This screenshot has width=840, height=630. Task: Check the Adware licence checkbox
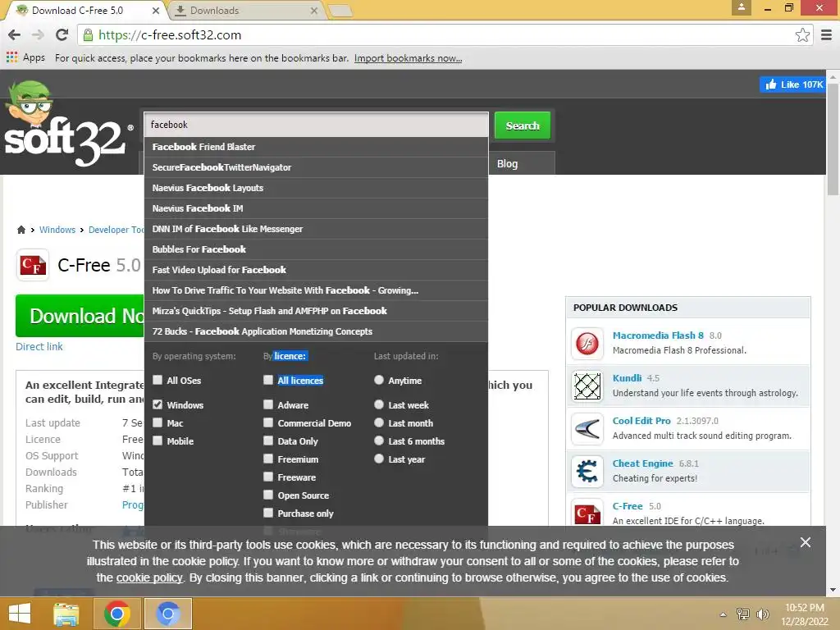(268, 404)
